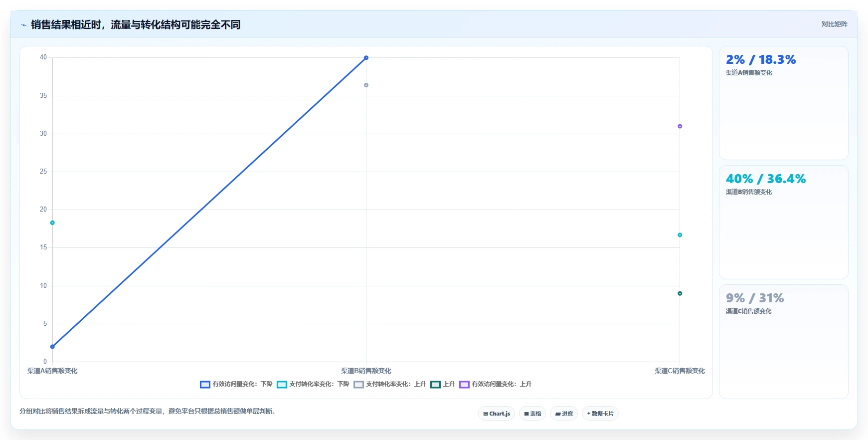
Task: Click the cyan data point near 18 on 渠道A
Action: pos(52,223)
